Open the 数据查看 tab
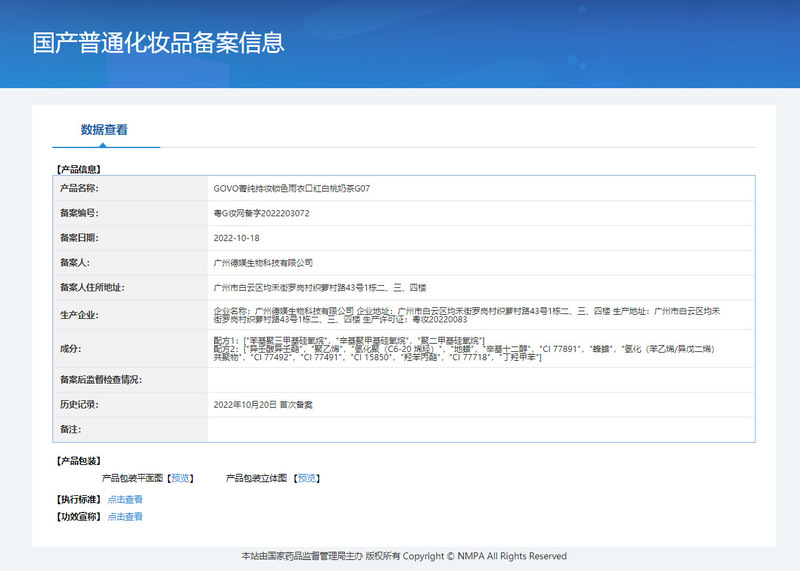 pyautogui.click(x=104, y=130)
